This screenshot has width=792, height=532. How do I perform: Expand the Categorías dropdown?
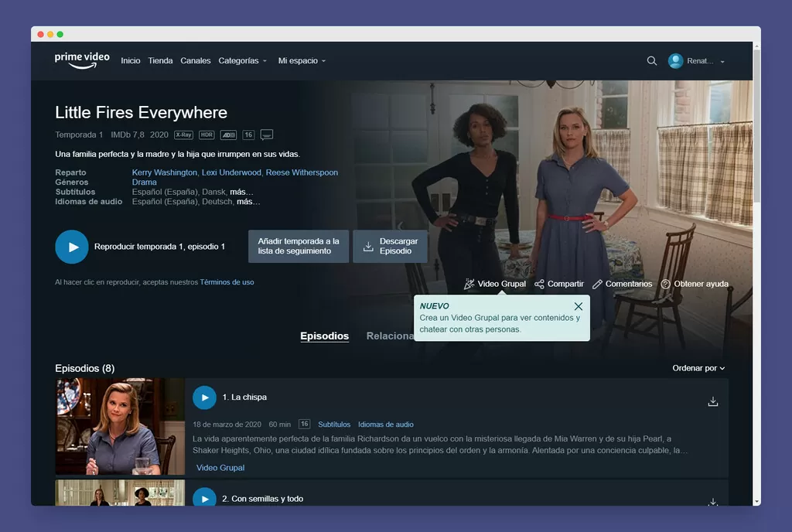coord(242,60)
